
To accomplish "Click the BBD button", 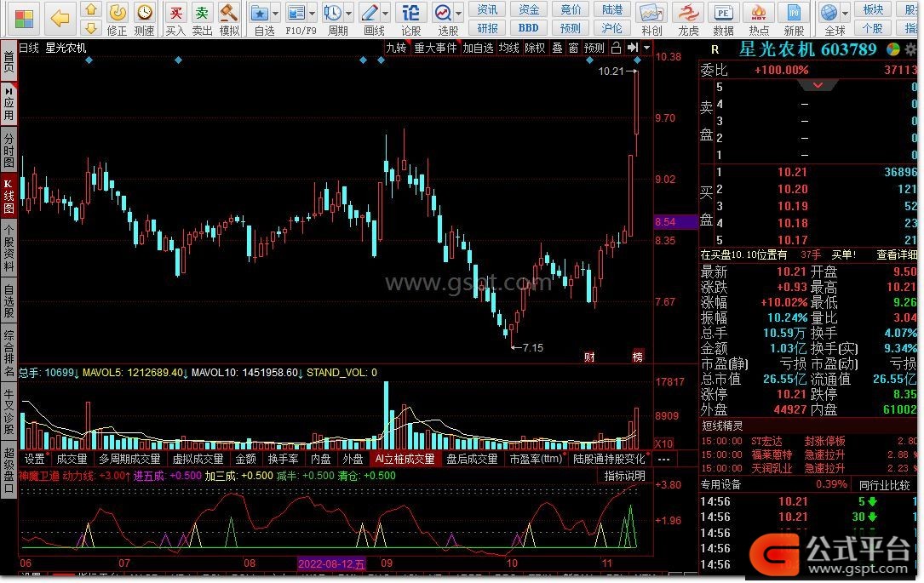I will coord(529,28).
